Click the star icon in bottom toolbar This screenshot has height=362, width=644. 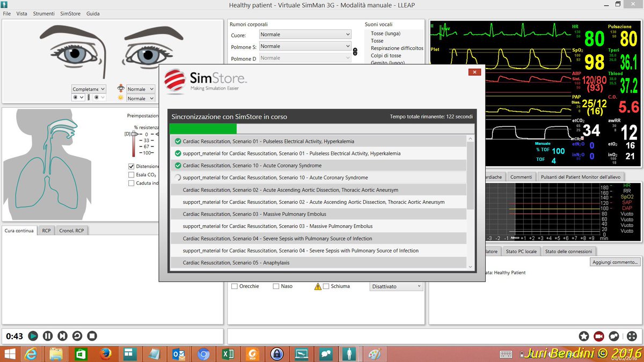pos(584,336)
